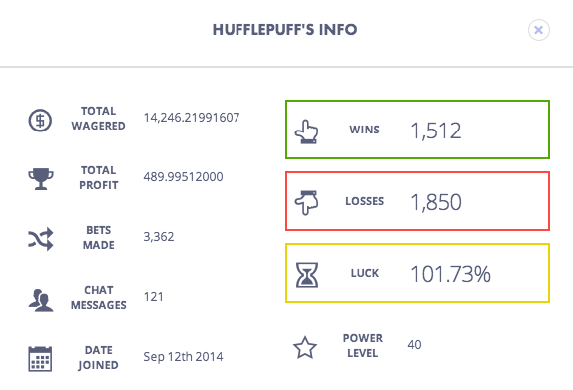This screenshot has height=390, width=573.
Task: Click the people Chat Messages icon
Action: [41, 300]
